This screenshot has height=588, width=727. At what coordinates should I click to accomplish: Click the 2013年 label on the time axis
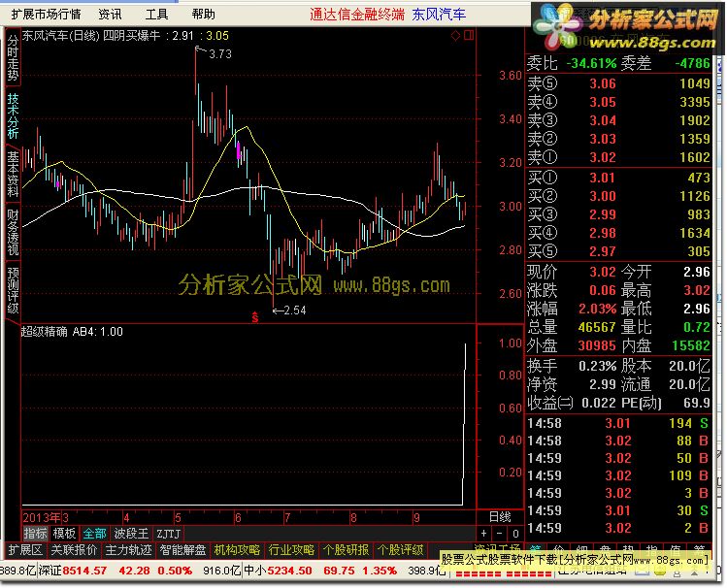42,517
